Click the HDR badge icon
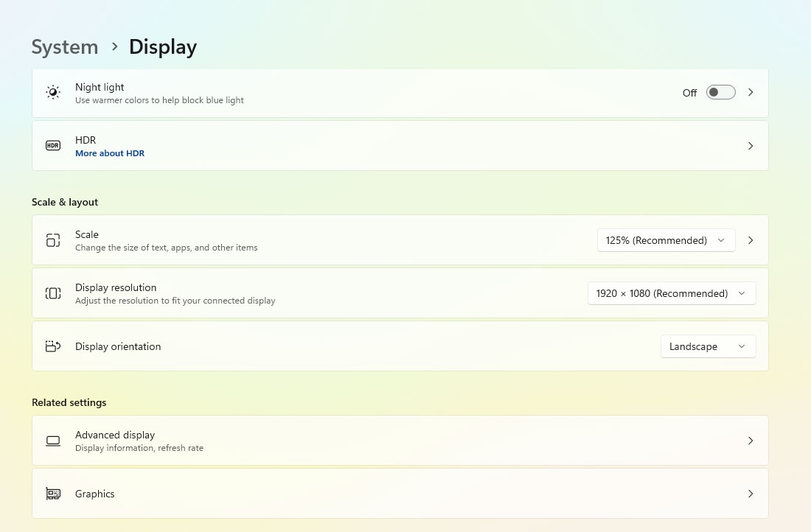 52,146
